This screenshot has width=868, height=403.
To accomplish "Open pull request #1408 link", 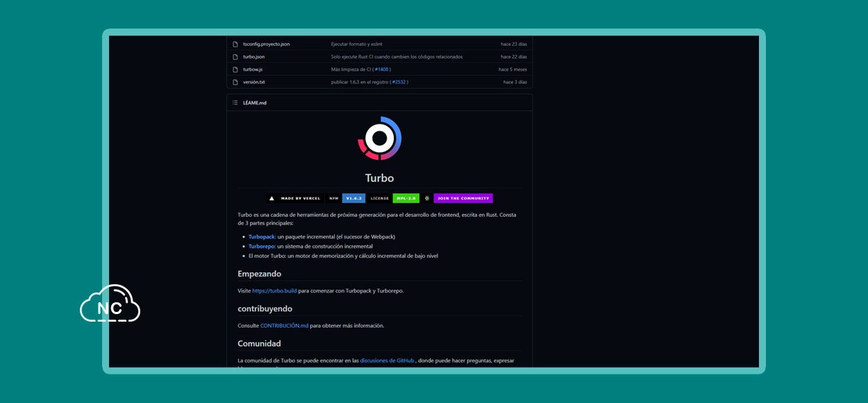I will (382, 69).
